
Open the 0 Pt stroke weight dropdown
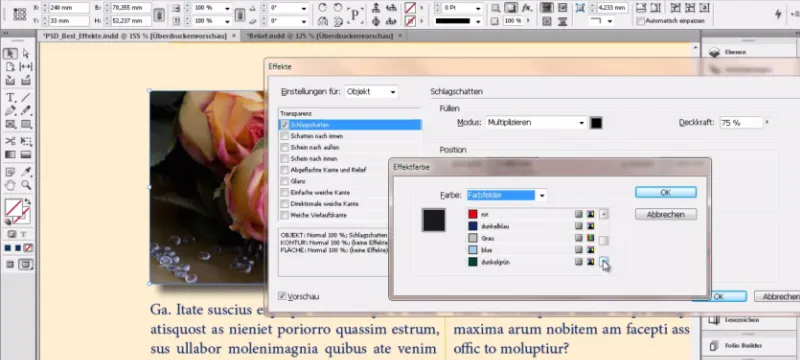pos(478,8)
